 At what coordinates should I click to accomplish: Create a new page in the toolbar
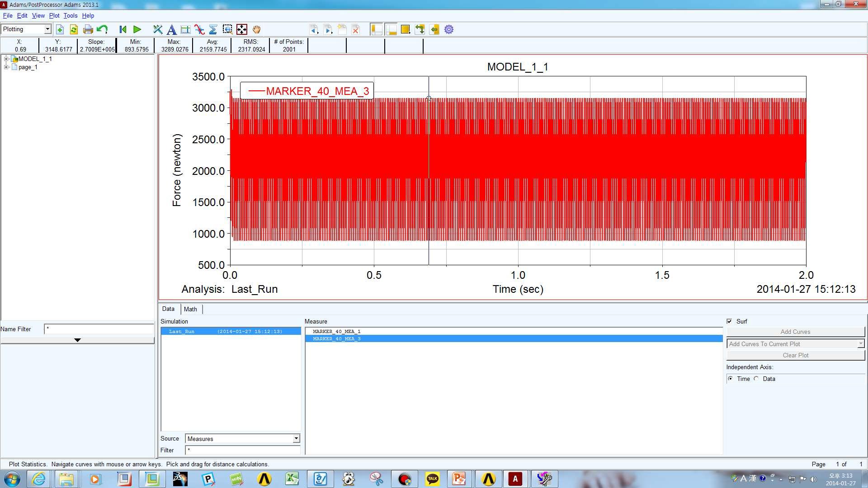(x=60, y=30)
